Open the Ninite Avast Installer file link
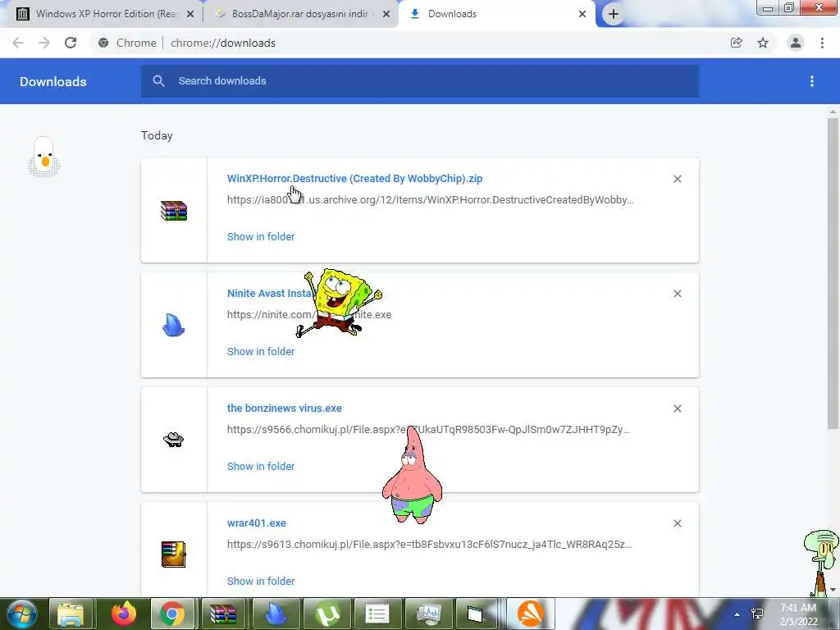 point(270,293)
